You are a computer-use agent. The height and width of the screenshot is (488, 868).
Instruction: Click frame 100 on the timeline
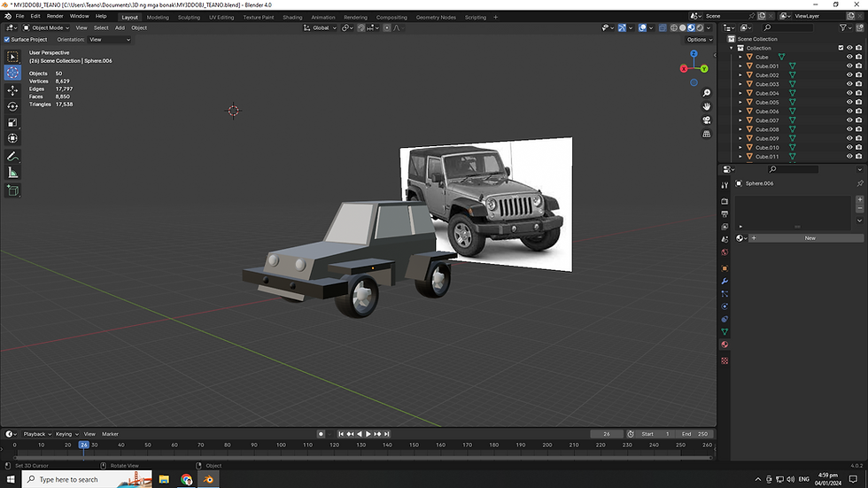(282, 445)
